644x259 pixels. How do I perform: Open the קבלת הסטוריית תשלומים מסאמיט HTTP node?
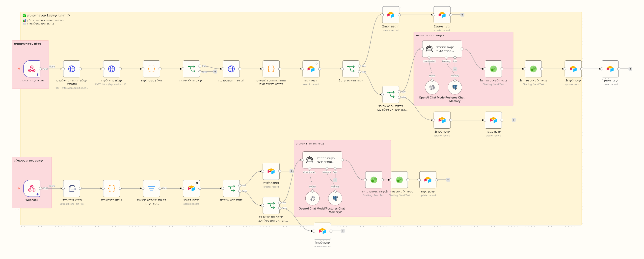(x=72, y=69)
